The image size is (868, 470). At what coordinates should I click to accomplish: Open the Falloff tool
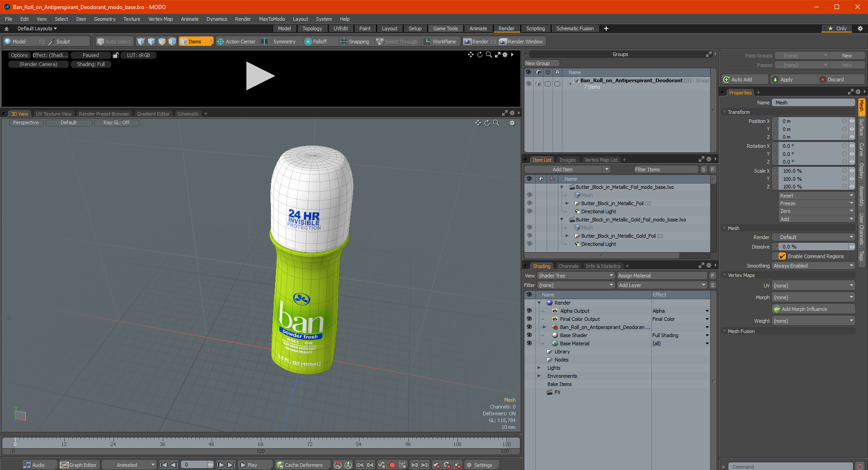[316, 42]
